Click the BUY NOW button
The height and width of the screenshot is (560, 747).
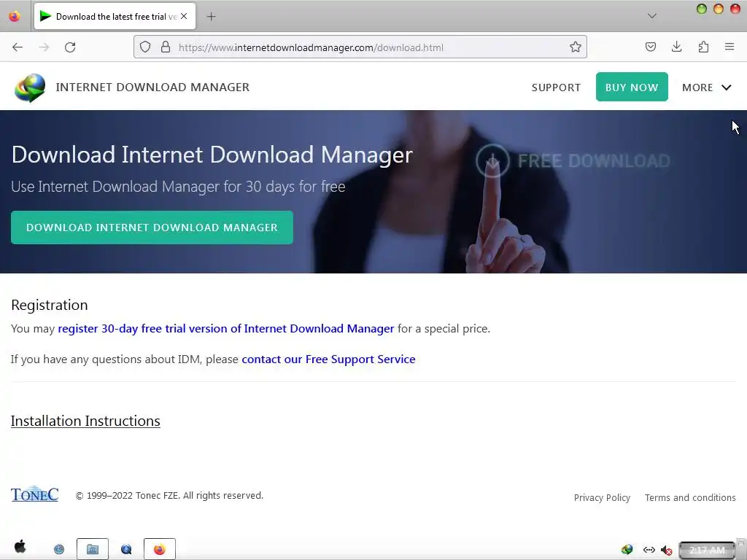tap(632, 87)
